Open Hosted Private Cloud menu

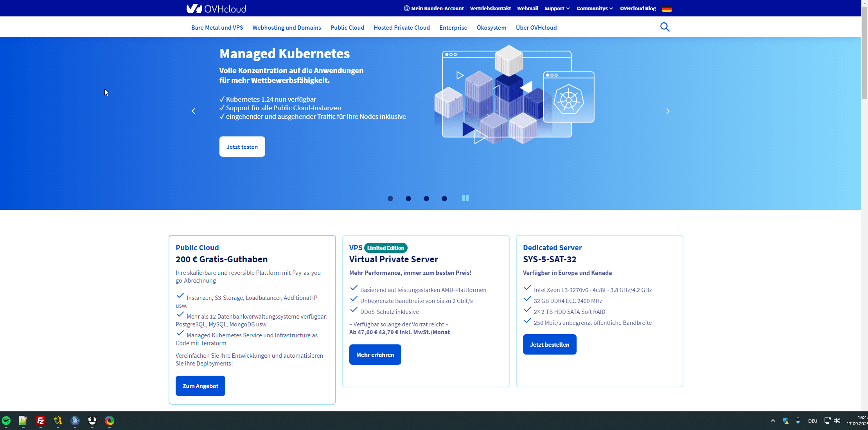[402, 27]
